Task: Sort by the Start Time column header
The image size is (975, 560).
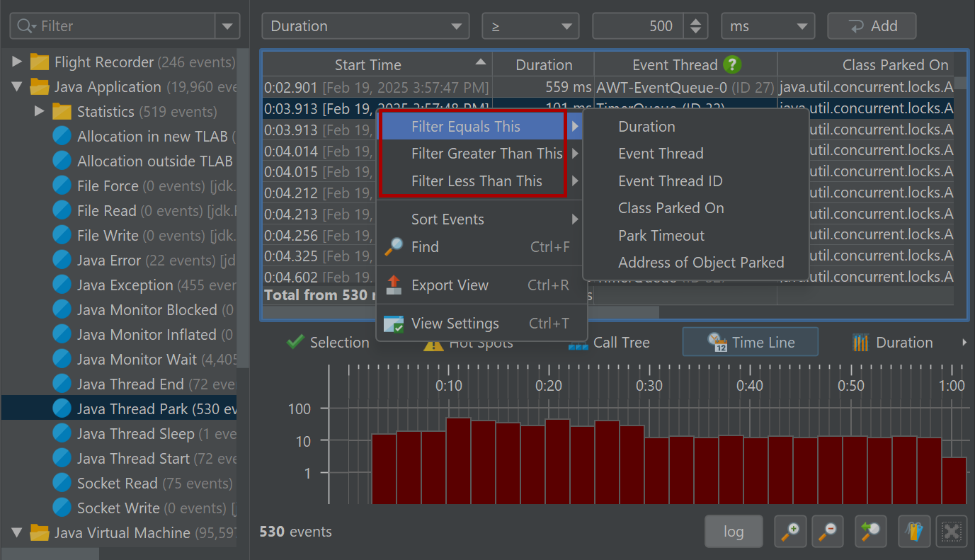Action: (x=377, y=65)
